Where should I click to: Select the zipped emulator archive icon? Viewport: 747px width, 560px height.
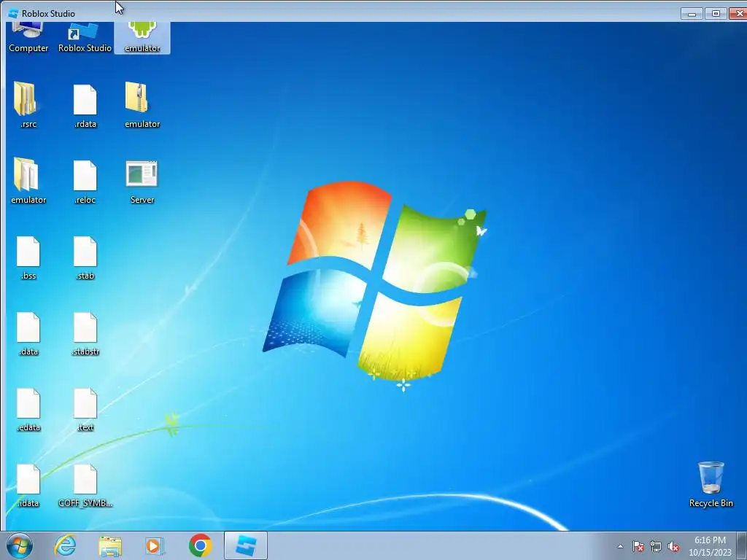[142, 105]
